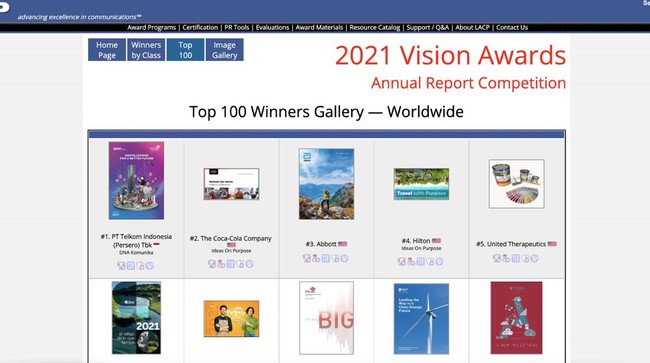Open the Home Page tab

[107, 50]
